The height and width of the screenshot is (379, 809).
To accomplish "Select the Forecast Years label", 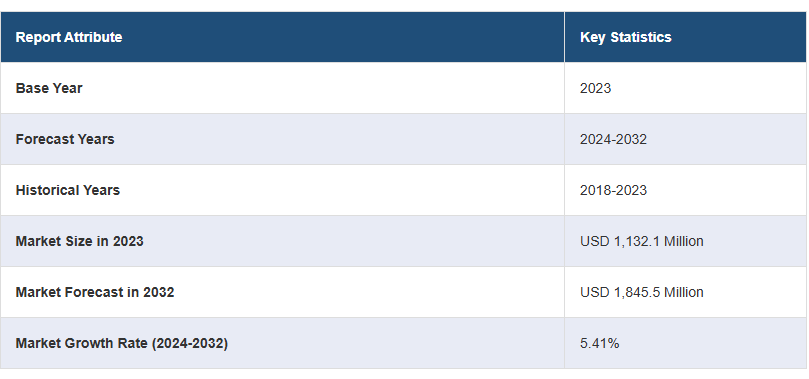I will pos(65,139).
